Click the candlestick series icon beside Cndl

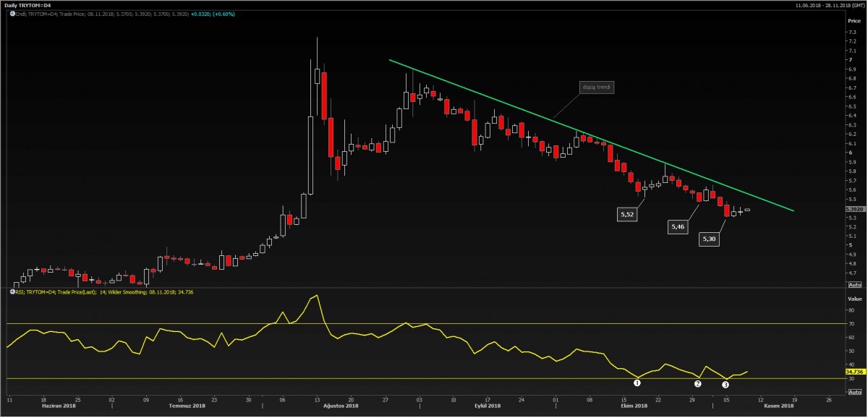pyautogui.click(x=12, y=13)
